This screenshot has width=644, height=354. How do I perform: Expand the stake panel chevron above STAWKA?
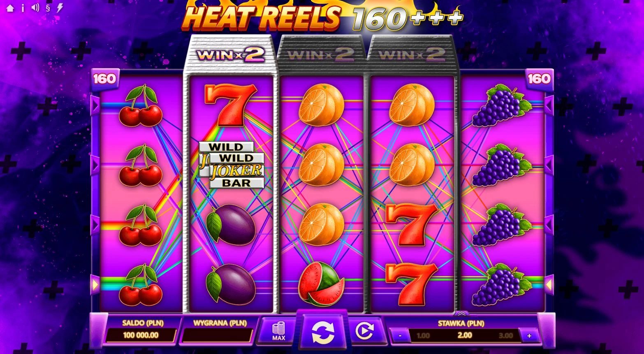461,313
